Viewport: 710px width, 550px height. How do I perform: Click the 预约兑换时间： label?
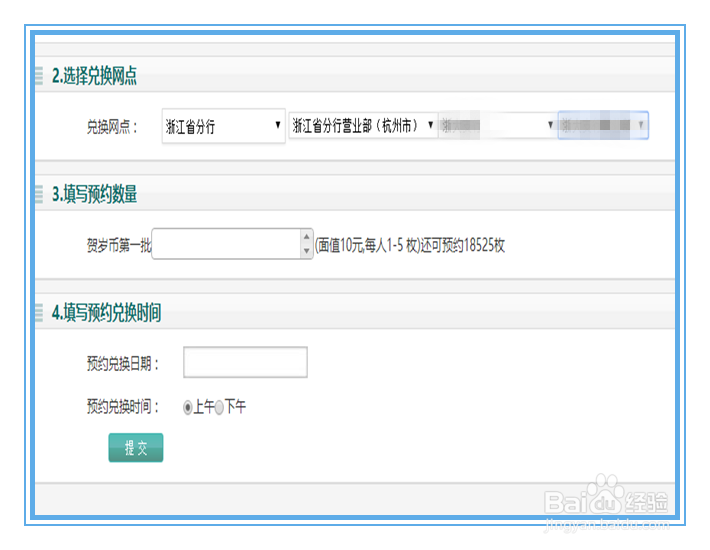click(x=123, y=407)
